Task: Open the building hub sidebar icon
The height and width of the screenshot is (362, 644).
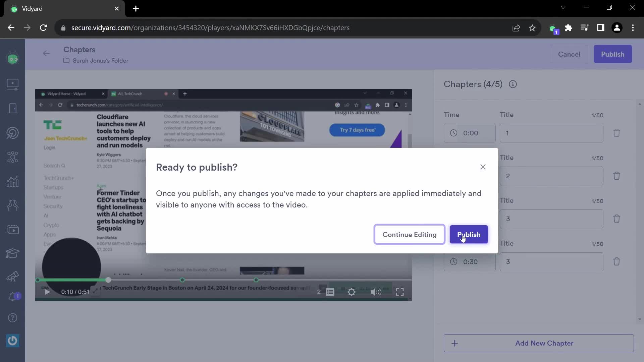Action: coord(13,109)
